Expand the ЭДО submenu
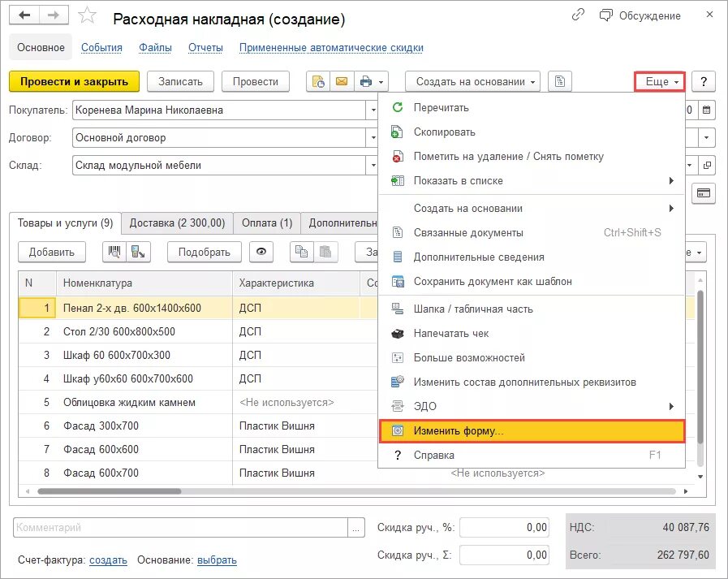Viewport: 728px width, 579px height. (x=532, y=406)
